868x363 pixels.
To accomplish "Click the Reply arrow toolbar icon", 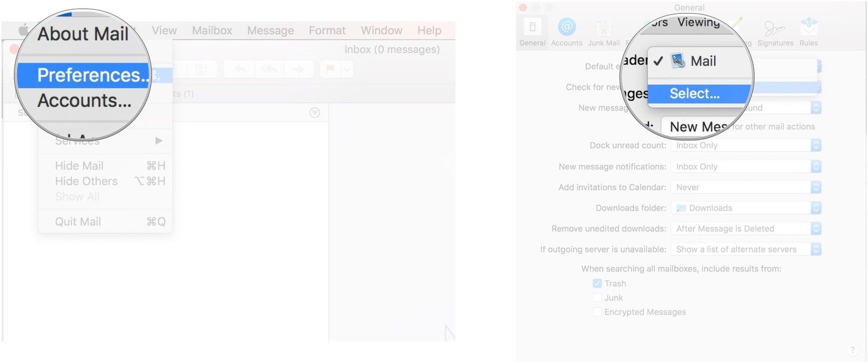I will click(x=240, y=69).
